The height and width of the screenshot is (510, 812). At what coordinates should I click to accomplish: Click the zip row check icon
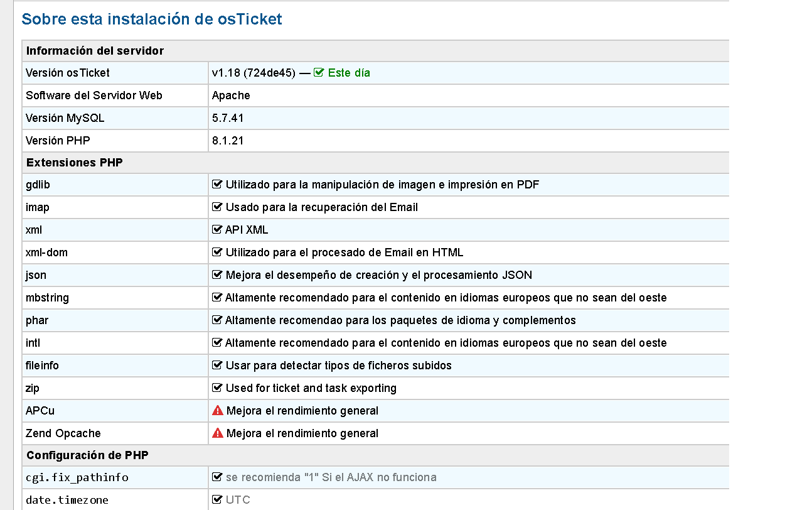[218, 388]
